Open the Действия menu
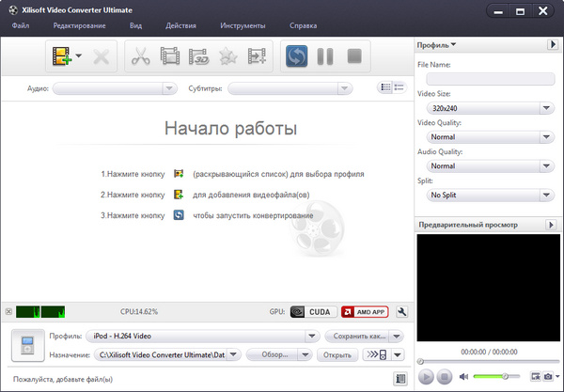The height and width of the screenshot is (392, 564). 180,25
